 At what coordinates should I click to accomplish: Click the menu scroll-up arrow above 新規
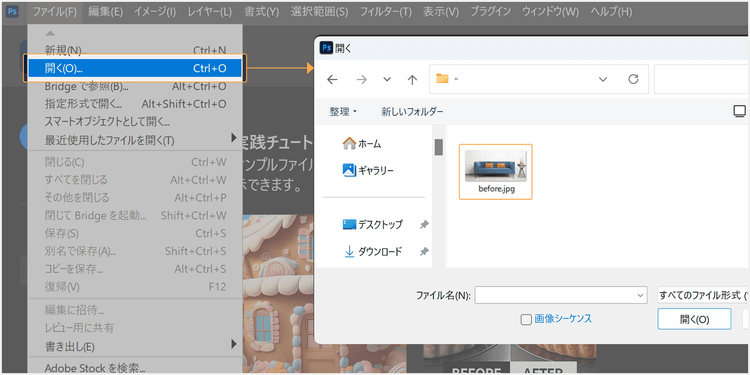[x=50, y=33]
